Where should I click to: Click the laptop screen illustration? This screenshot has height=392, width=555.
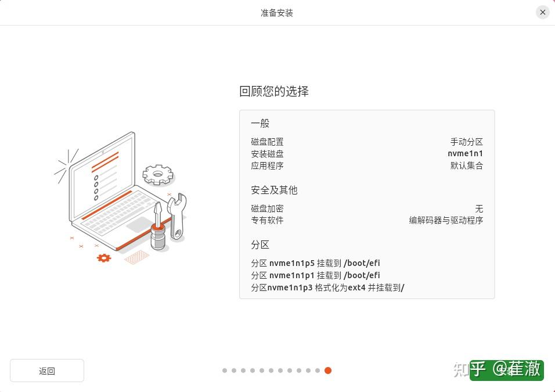(x=102, y=177)
